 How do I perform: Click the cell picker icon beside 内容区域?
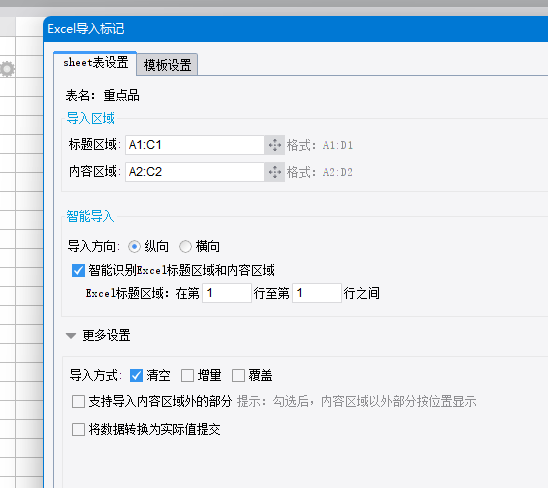pos(275,172)
